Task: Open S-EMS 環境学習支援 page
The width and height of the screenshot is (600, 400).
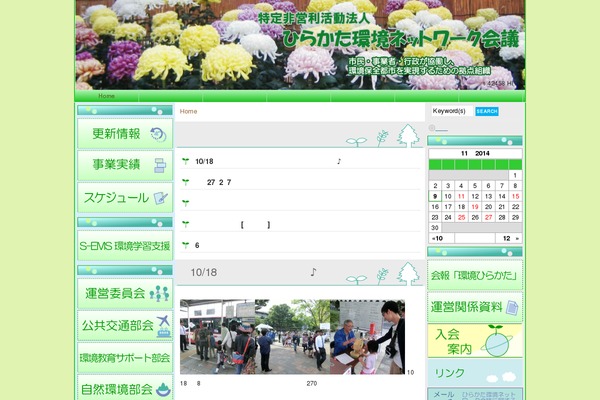Action: (x=125, y=246)
